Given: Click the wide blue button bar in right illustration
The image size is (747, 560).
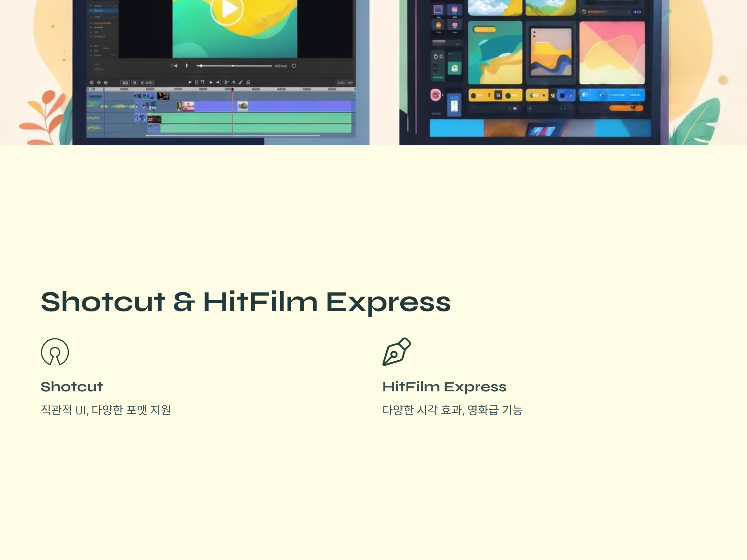Looking at the screenshot, I should click(x=612, y=95).
